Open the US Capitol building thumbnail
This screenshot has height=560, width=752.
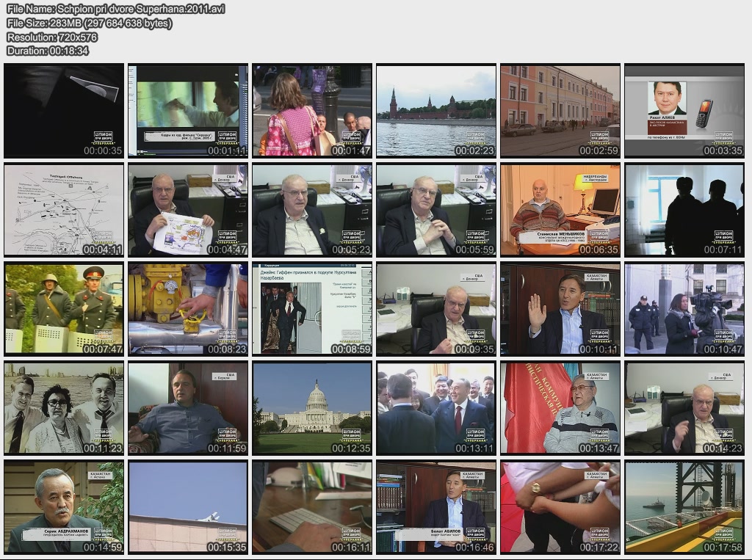pyautogui.click(x=312, y=407)
